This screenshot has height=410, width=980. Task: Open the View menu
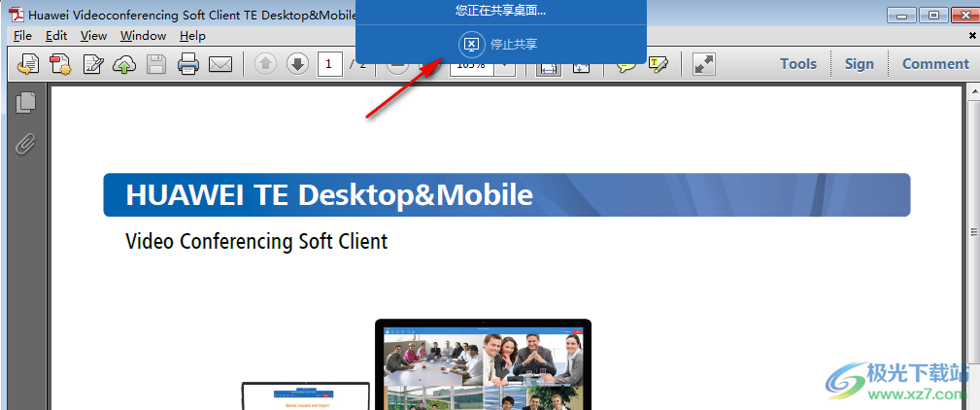pyautogui.click(x=94, y=36)
